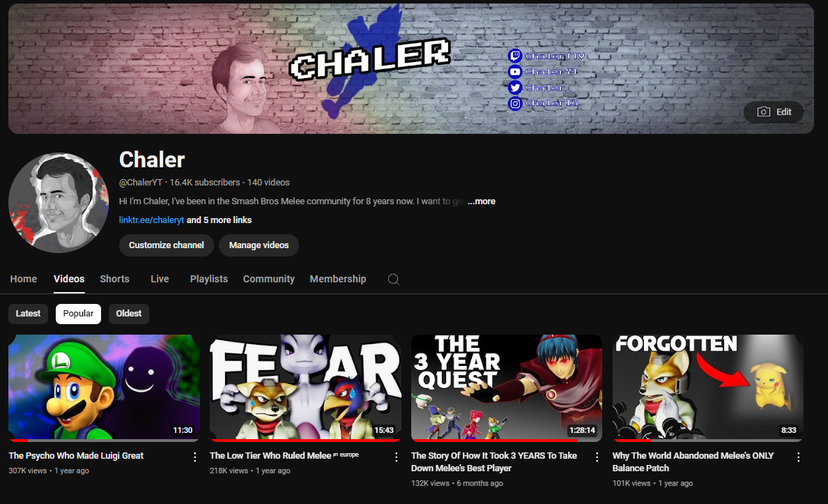Open The Psycho Who Made Luigi Great thumbnail

pos(104,388)
